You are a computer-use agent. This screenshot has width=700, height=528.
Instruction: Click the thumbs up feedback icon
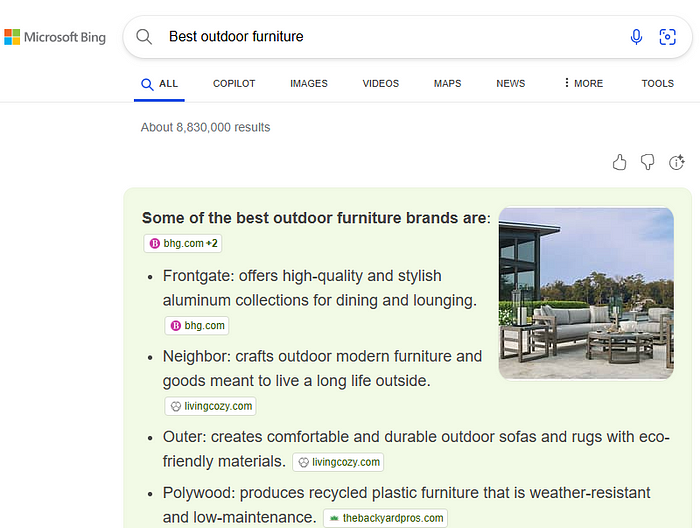619,162
